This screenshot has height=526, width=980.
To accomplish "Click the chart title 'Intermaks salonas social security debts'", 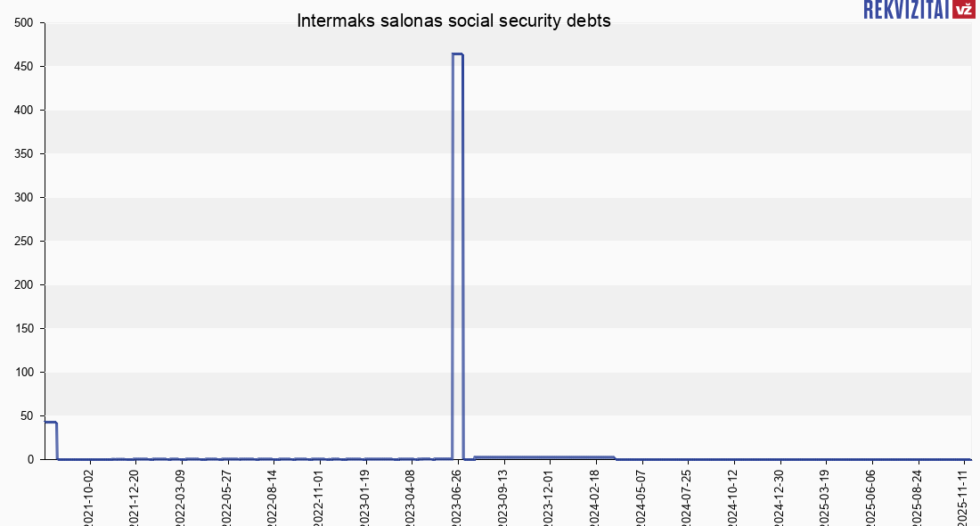I will (453, 21).
